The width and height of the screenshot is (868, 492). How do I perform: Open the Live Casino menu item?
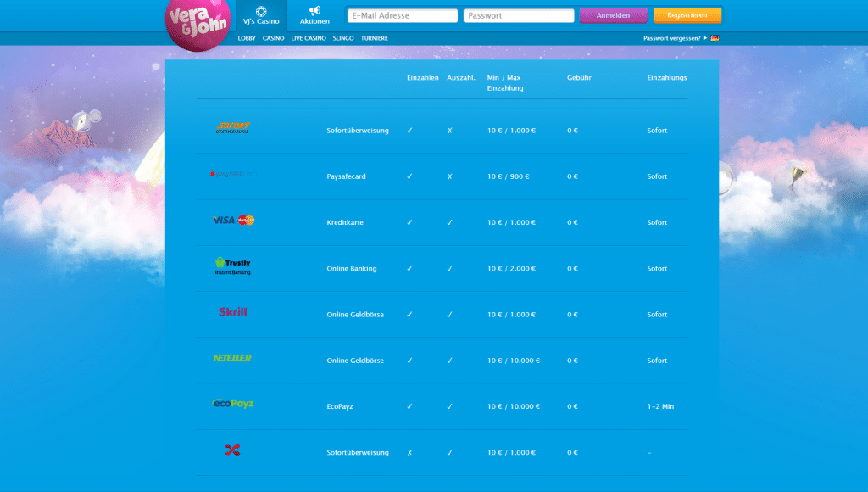click(309, 38)
